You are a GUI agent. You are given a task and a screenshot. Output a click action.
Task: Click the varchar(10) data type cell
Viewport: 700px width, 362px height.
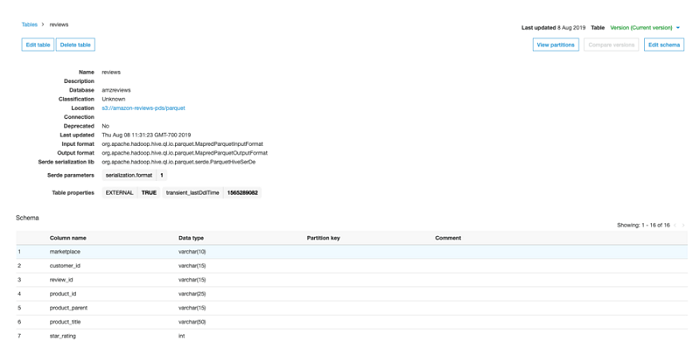[192, 252]
